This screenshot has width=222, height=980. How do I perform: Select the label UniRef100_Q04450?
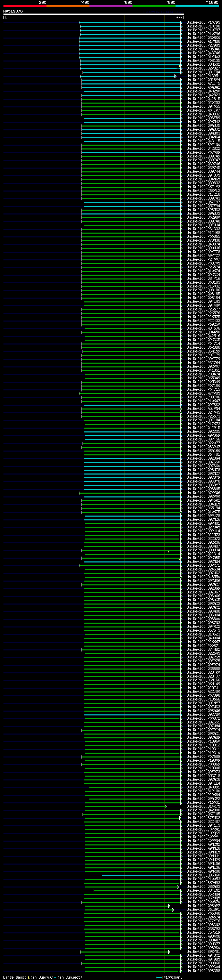[x=203, y=332]
